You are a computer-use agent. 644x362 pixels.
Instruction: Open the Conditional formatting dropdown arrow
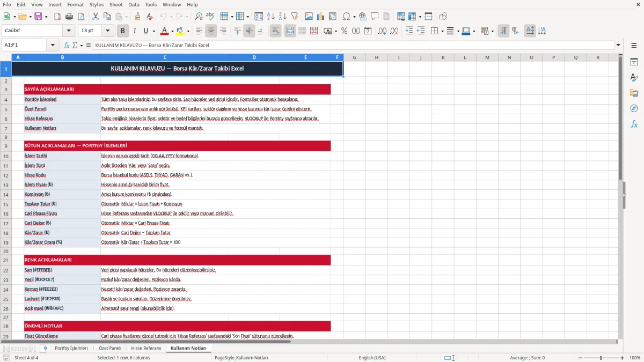point(492,31)
